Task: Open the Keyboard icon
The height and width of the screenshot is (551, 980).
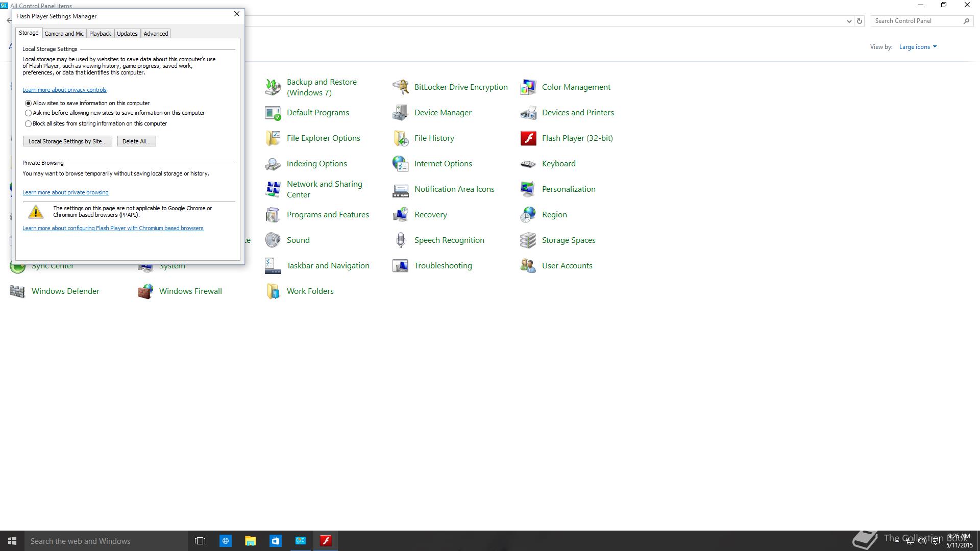Action: 528,164
